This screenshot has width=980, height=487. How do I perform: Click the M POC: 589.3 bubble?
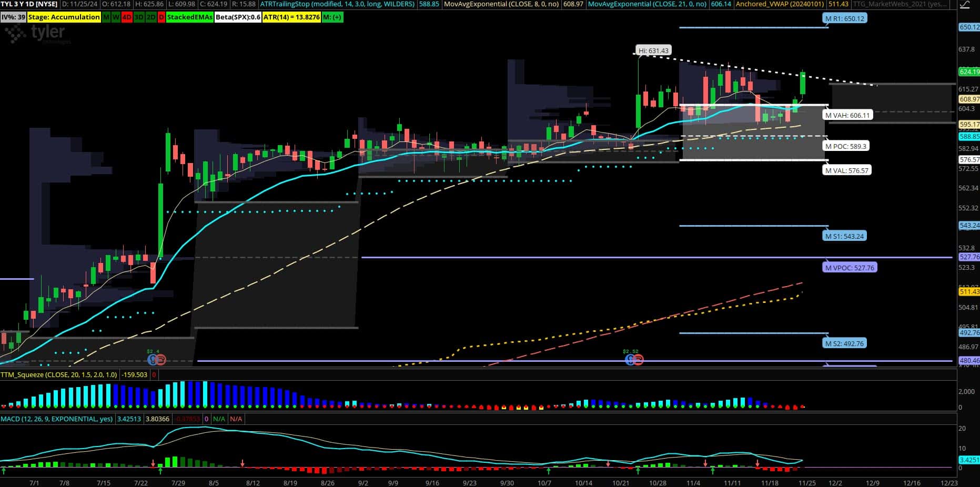[x=846, y=146]
